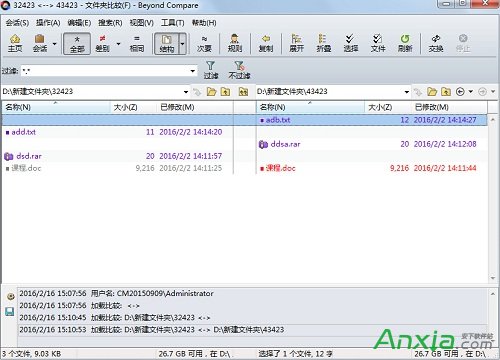This screenshot has width=500, height=360.
Task: Go up one level on right folder
Action: [446, 91]
